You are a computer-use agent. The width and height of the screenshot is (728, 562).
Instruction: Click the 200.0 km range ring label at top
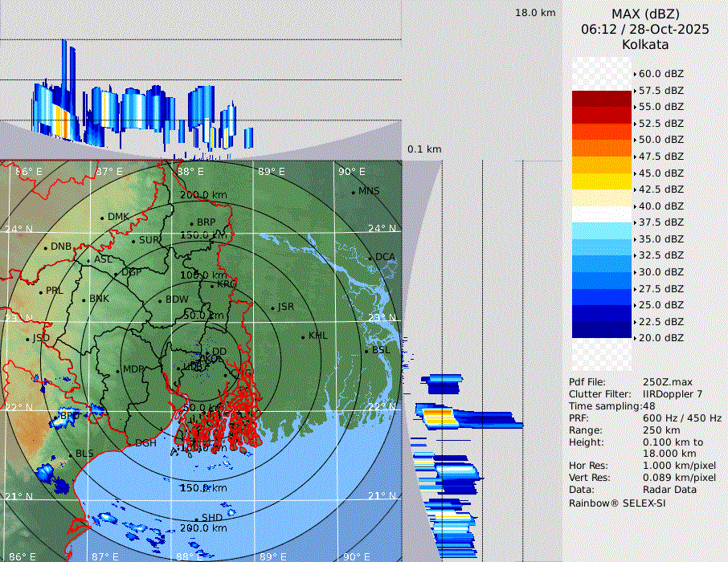click(x=202, y=195)
